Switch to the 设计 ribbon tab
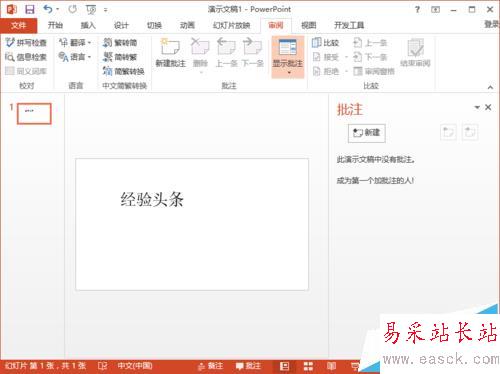 point(121,25)
